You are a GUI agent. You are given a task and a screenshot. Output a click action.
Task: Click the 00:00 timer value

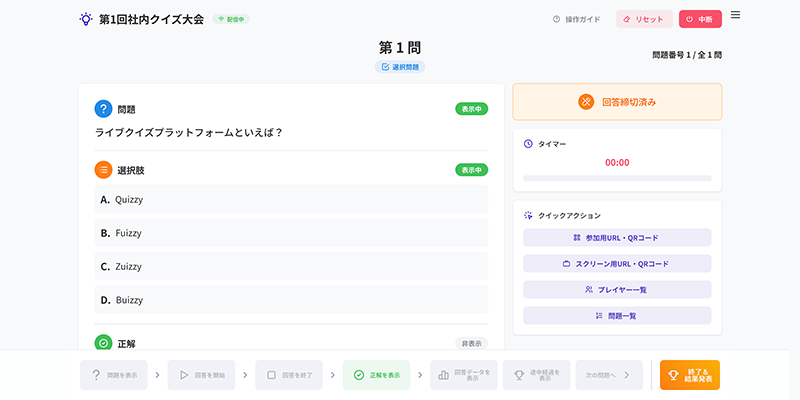point(617,163)
